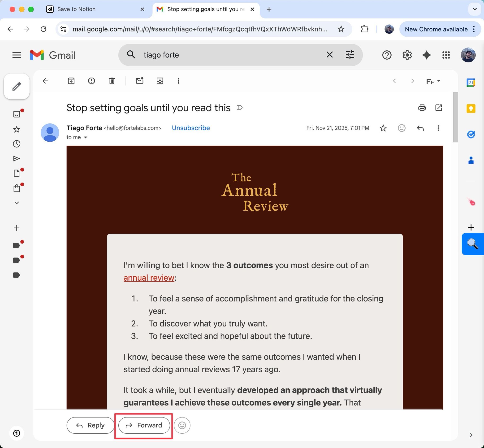Switch to the Save to Notion tab
The image size is (484, 448).
click(x=76, y=9)
